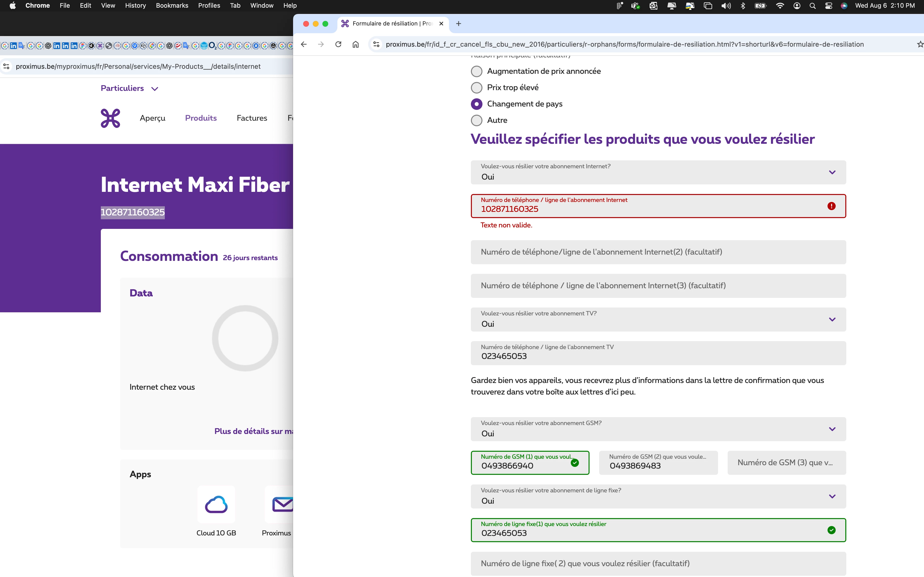Reload the cancellation form page

tap(338, 44)
